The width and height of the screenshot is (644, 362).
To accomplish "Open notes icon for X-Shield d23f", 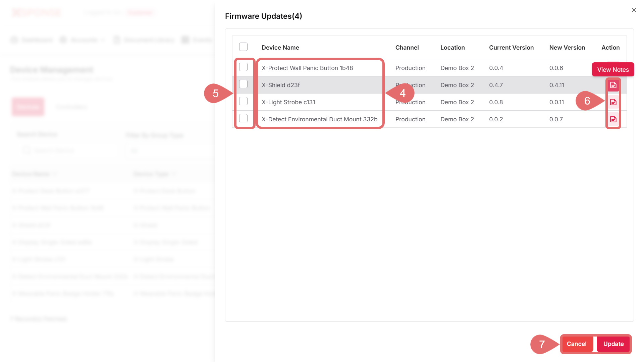I will (613, 85).
